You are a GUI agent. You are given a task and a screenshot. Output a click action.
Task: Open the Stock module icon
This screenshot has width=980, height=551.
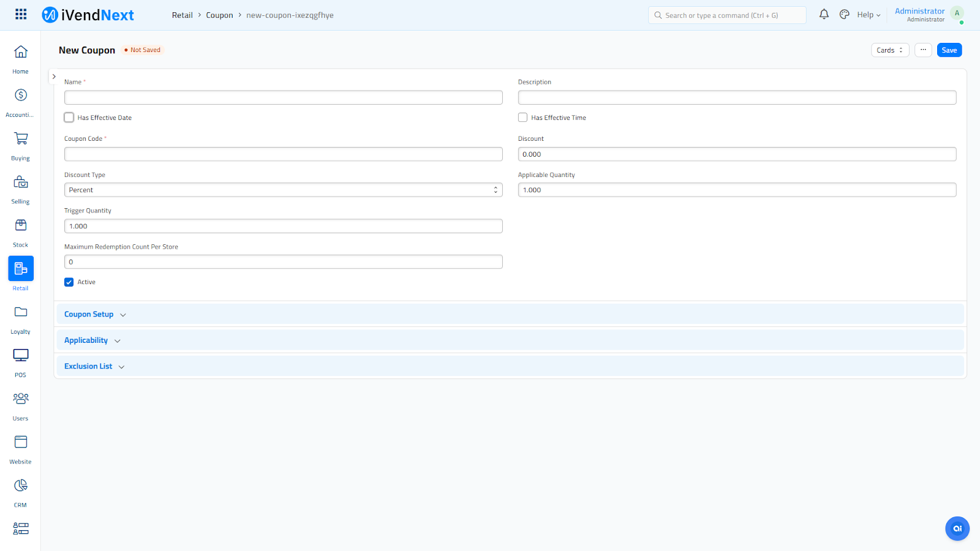pos(21,226)
